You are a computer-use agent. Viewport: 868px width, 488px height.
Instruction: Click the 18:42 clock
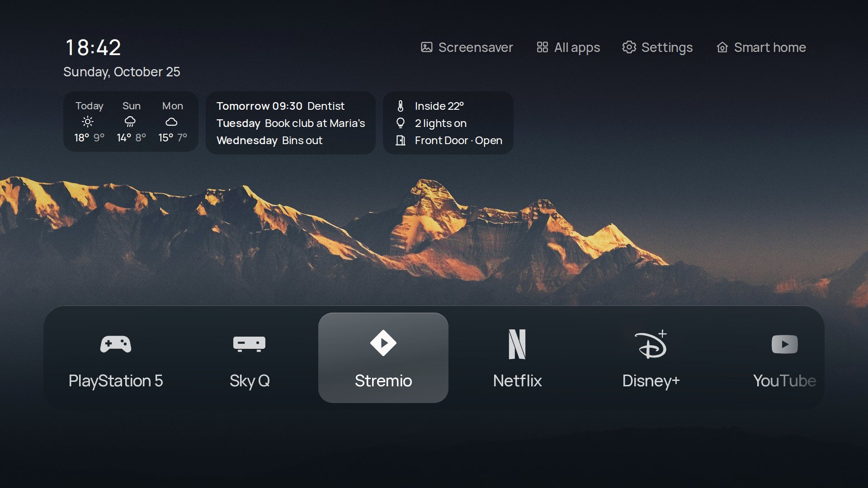93,47
